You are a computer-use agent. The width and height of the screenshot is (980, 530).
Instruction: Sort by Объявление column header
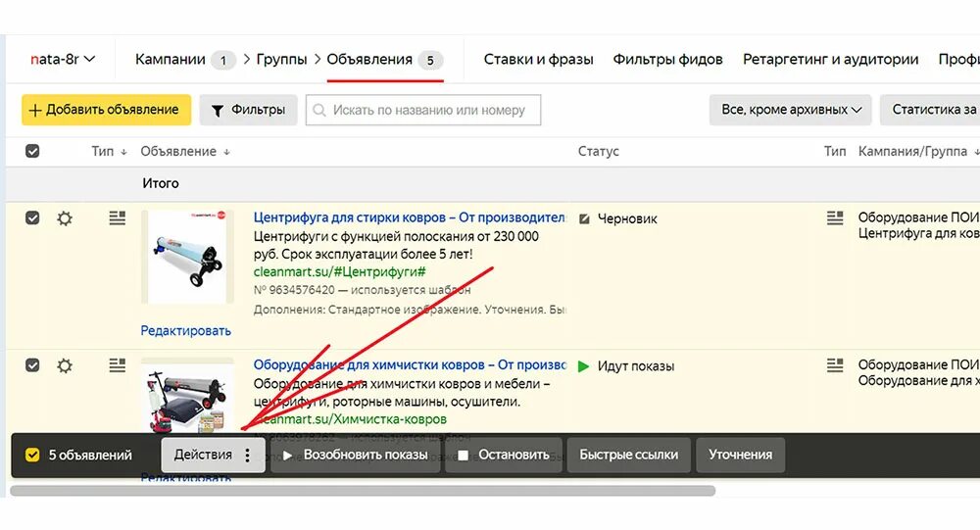[x=185, y=151]
